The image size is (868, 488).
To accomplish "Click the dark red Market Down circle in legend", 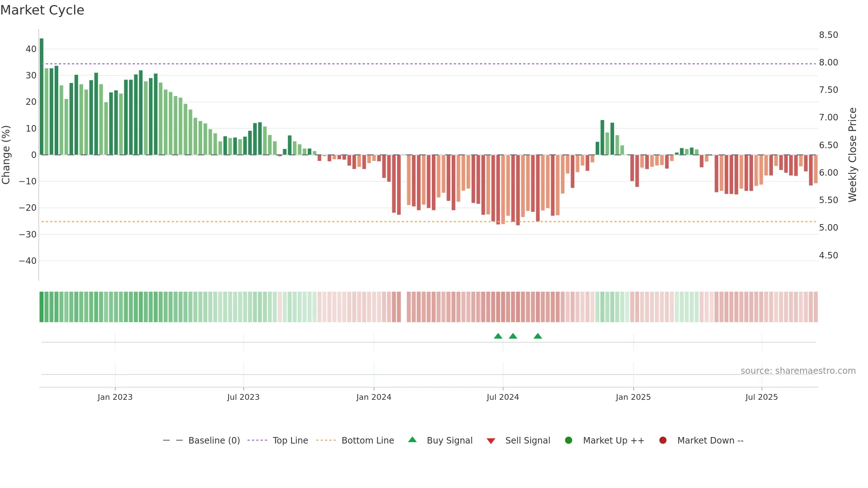I will pos(663,440).
